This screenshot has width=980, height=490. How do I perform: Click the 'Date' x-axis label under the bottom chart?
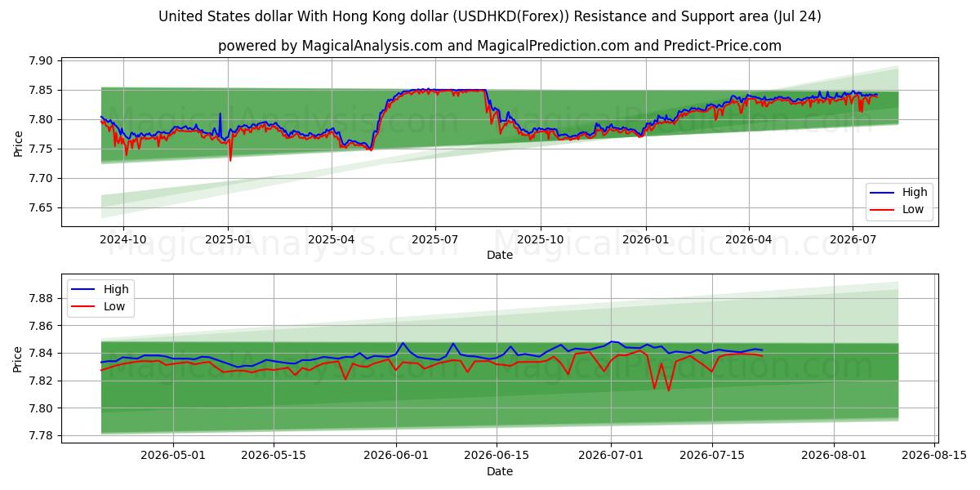(x=500, y=471)
